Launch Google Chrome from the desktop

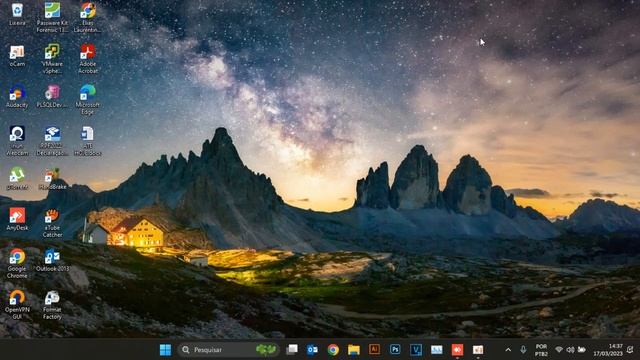click(x=17, y=264)
